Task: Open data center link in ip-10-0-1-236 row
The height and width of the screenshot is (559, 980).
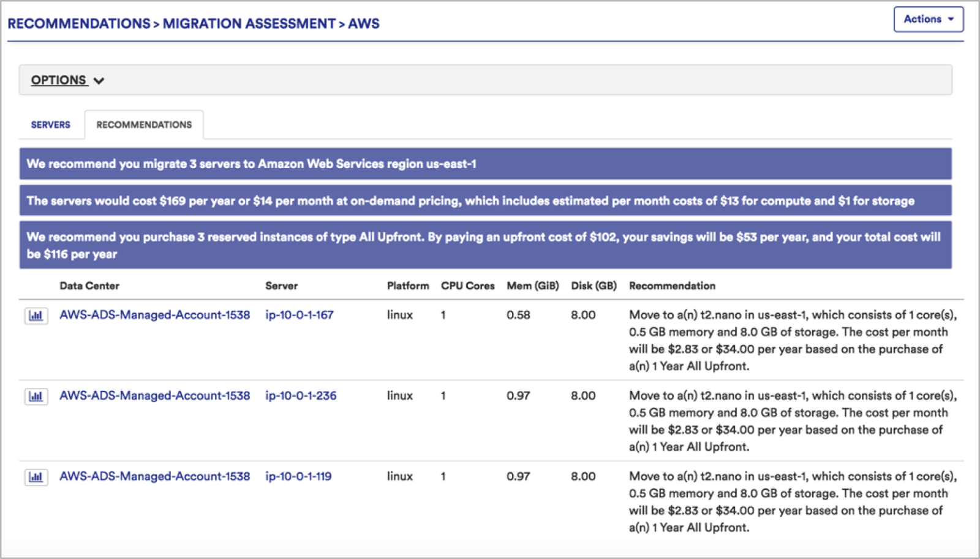Action: coord(155,396)
